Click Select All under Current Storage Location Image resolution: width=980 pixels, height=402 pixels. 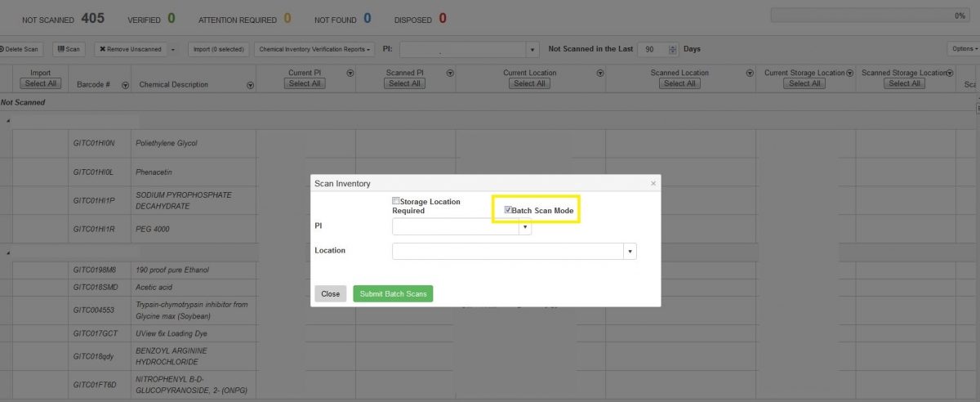tap(804, 83)
